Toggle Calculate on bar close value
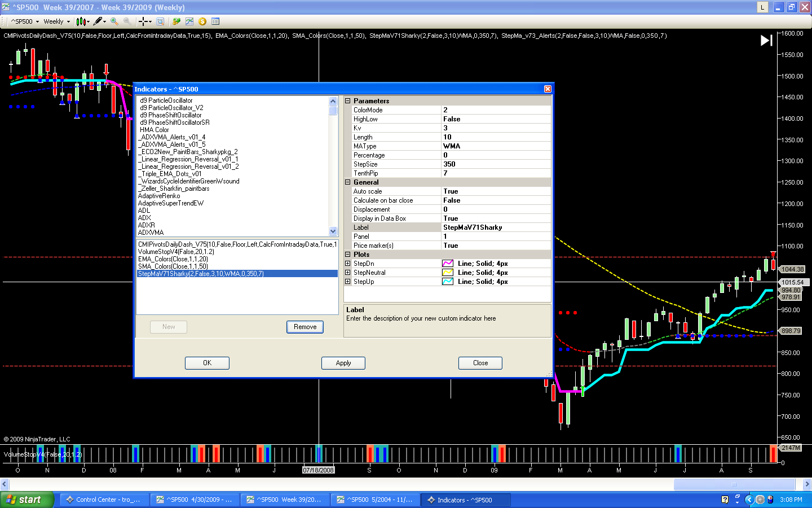Screen dimensions: 812x508 496,200
